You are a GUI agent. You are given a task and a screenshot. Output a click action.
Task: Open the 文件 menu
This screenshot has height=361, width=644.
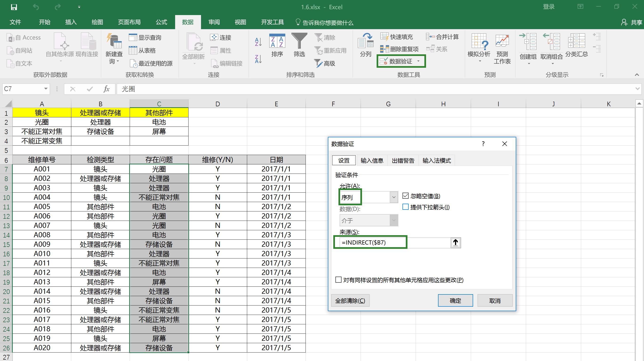point(15,22)
